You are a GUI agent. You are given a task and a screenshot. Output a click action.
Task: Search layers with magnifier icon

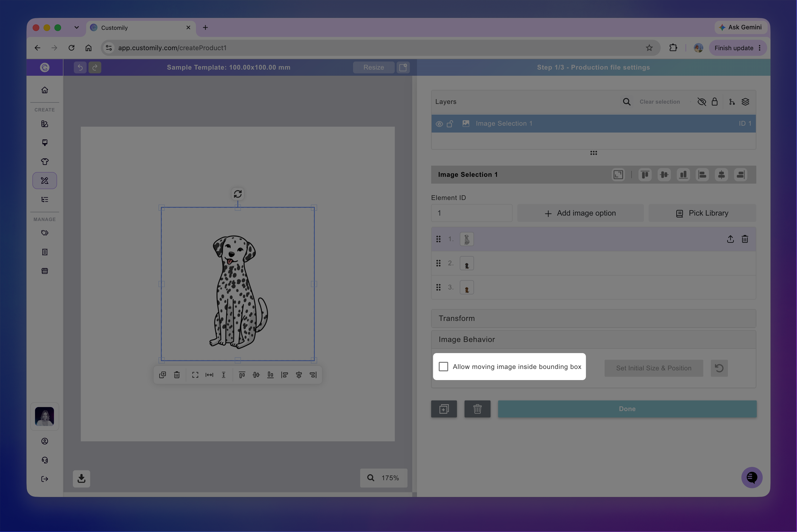coord(626,102)
